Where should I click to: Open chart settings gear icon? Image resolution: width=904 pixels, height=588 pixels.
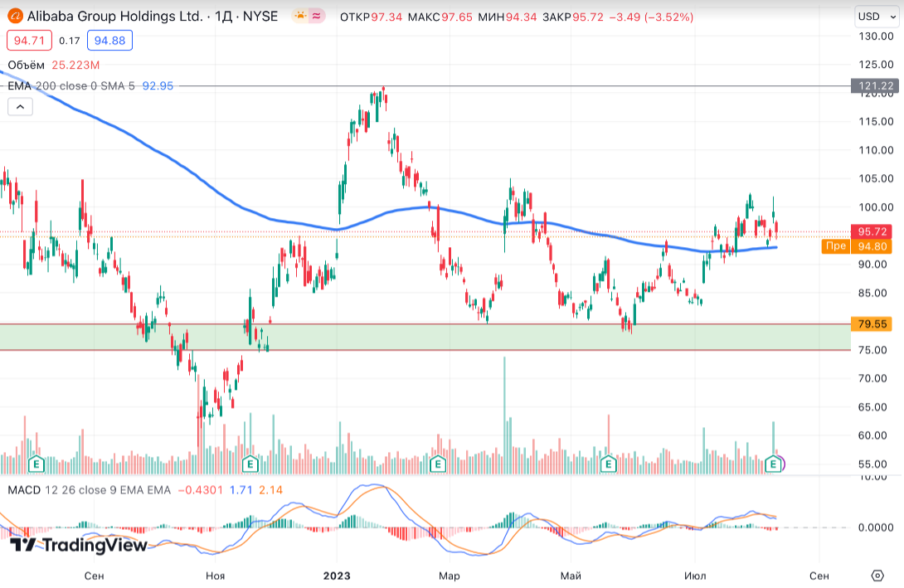[877, 576]
